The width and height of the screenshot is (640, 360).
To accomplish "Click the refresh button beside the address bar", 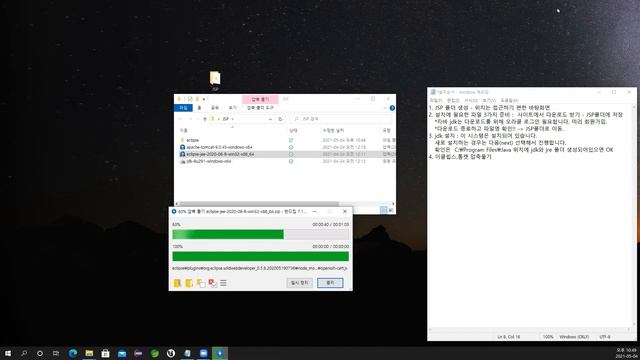I will point(280,119).
